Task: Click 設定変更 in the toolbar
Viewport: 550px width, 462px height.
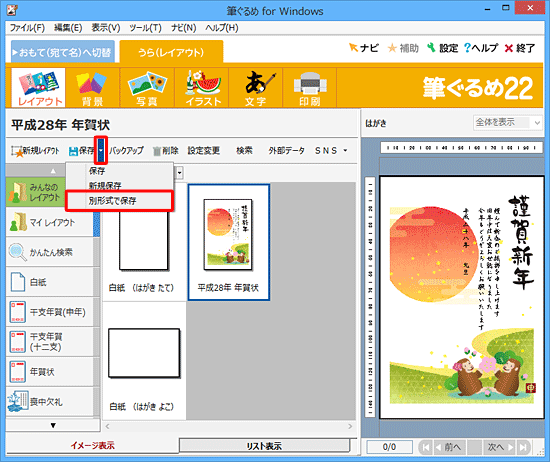Action: (204, 151)
